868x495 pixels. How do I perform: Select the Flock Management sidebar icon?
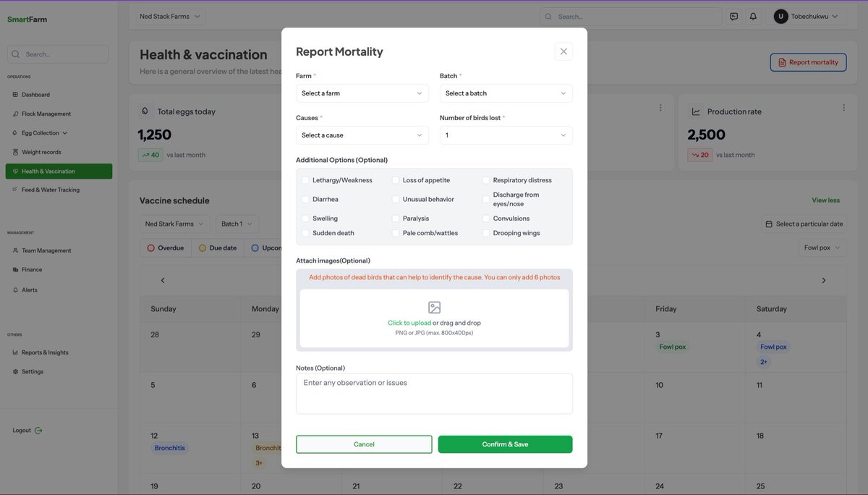(x=14, y=113)
